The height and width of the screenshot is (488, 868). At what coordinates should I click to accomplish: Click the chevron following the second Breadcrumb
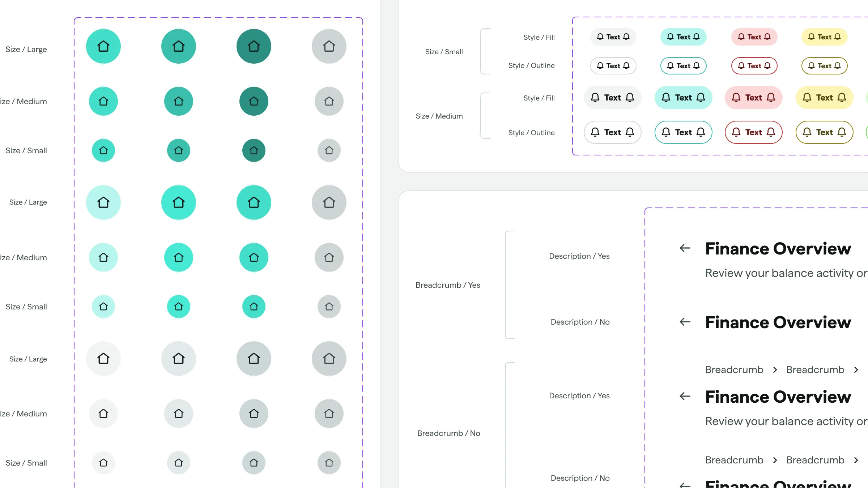tap(856, 369)
